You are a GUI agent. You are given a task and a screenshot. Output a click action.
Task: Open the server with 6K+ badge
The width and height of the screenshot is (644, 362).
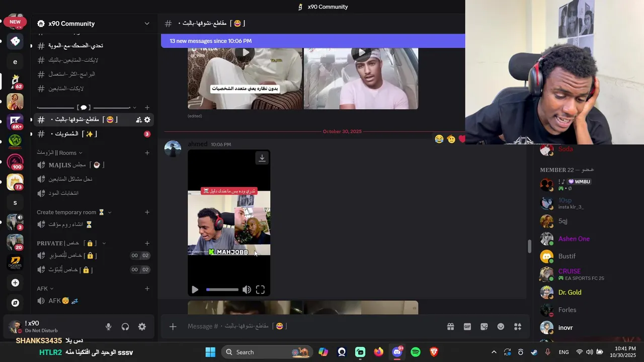pyautogui.click(x=15, y=121)
